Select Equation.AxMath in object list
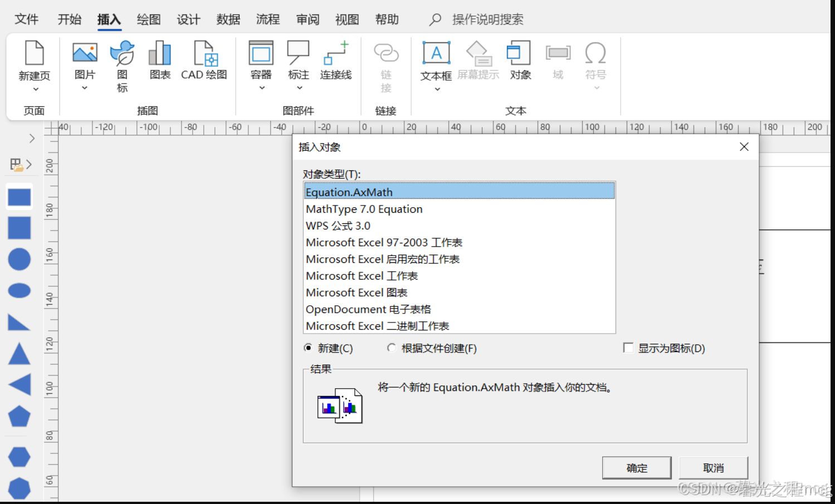This screenshot has width=835, height=504. point(460,192)
